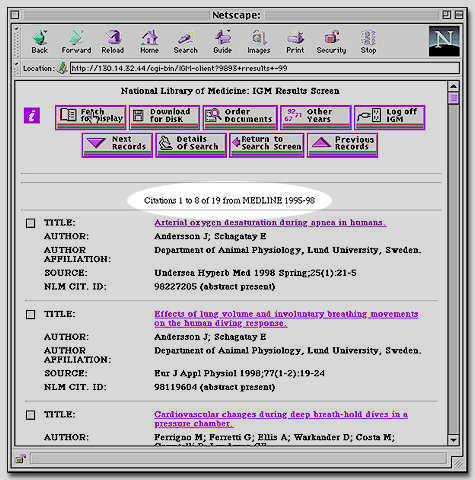Open Order Documents button
475x480 pixels.
coord(240,117)
